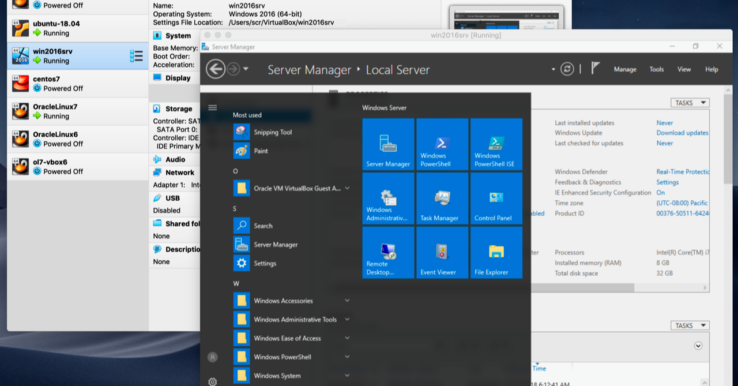Open the navigation history dropdown arrow

[x=246, y=69]
